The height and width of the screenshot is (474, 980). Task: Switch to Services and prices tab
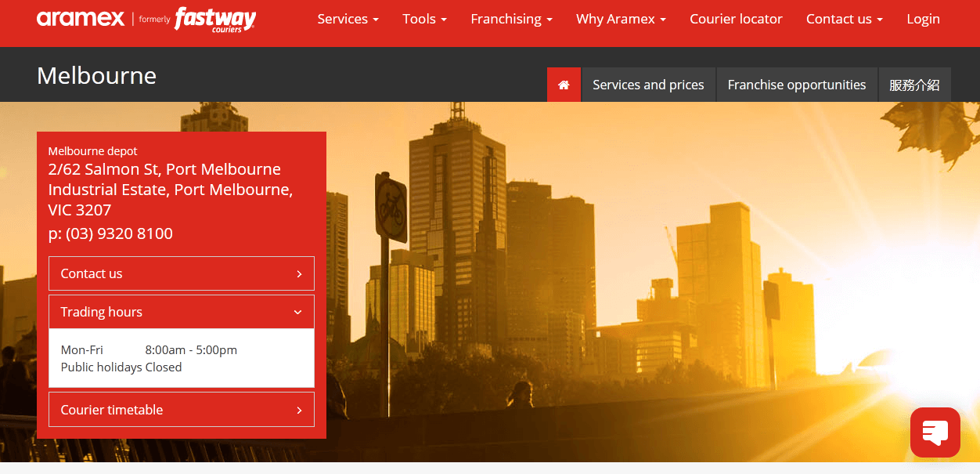coord(648,85)
